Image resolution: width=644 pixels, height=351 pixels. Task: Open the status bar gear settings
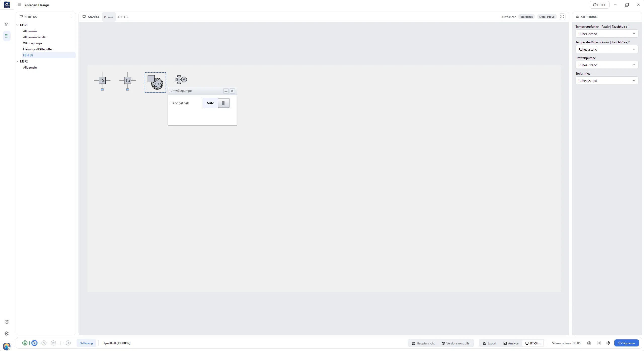(608, 343)
